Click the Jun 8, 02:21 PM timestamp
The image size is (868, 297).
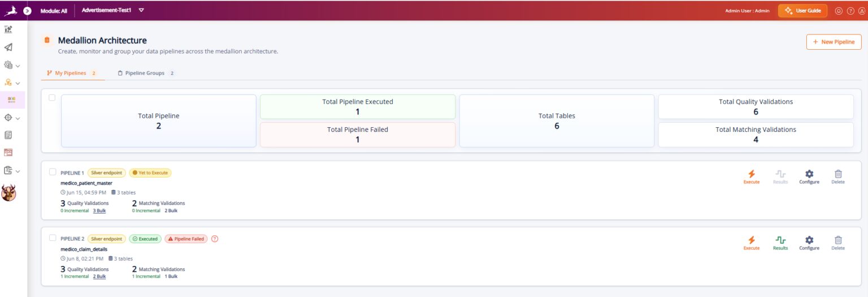pos(81,259)
